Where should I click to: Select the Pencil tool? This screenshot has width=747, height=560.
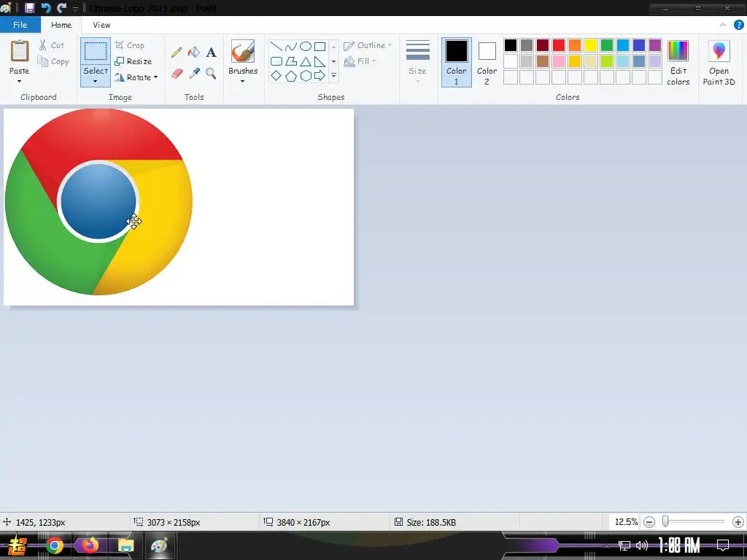click(x=177, y=52)
